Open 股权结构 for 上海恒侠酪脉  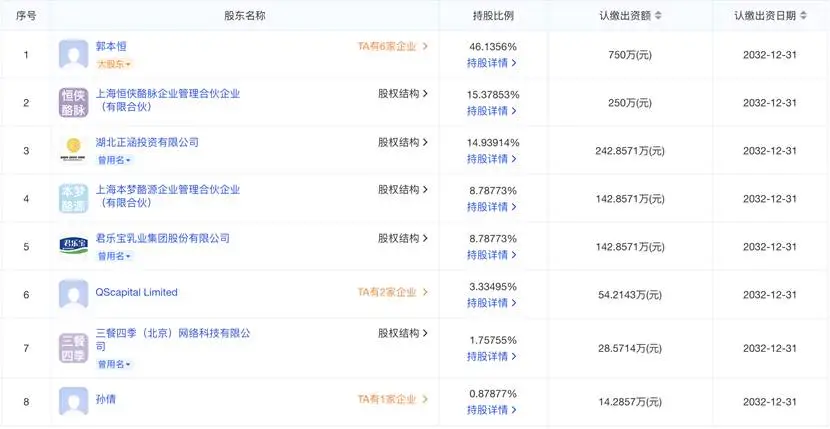pos(402,94)
